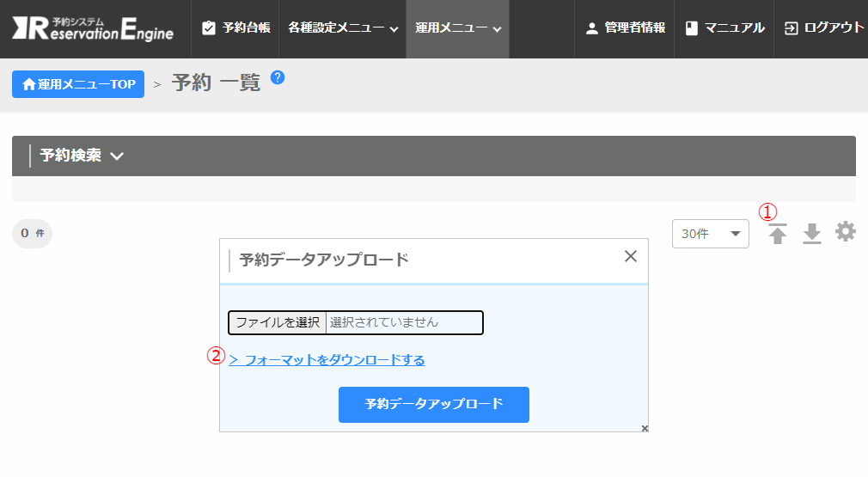
Task: Click the blue help question mark icon
Action: 278,77
